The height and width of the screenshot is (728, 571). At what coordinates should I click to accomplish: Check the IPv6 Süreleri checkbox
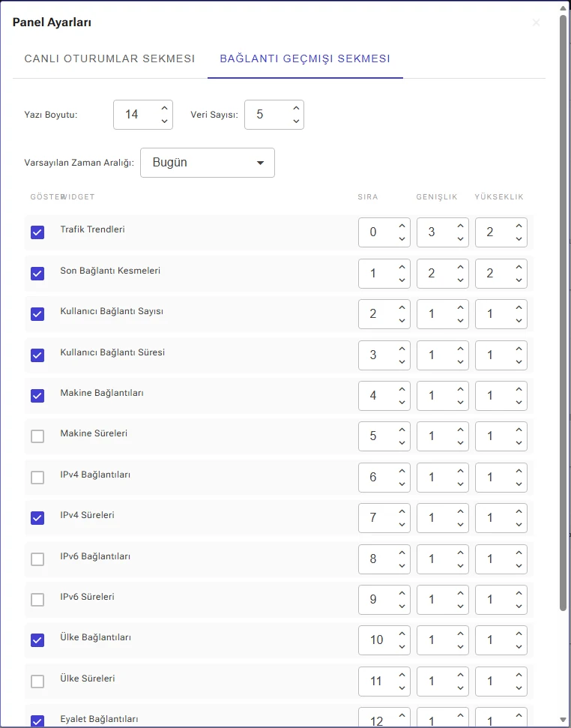point(37,600)
